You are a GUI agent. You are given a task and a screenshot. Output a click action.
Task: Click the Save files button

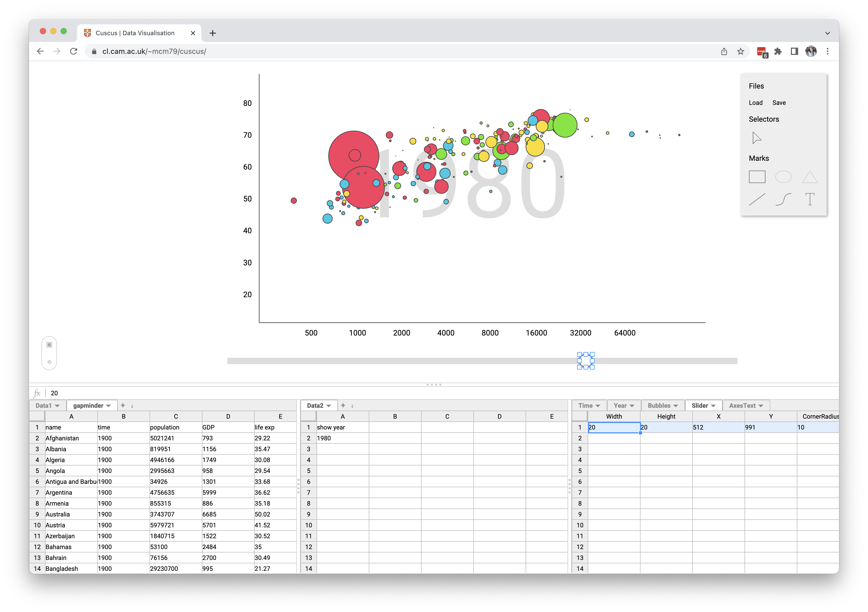coord(779,103)
